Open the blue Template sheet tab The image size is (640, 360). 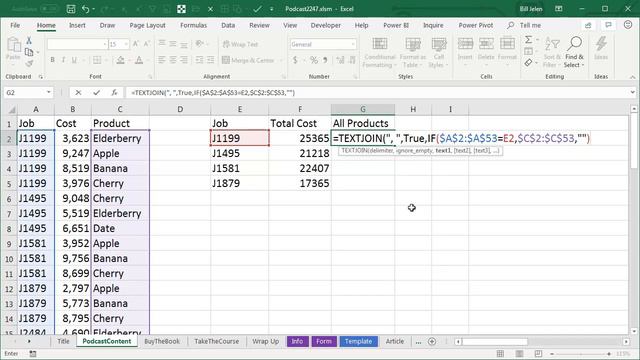click(x=358, y=341)
